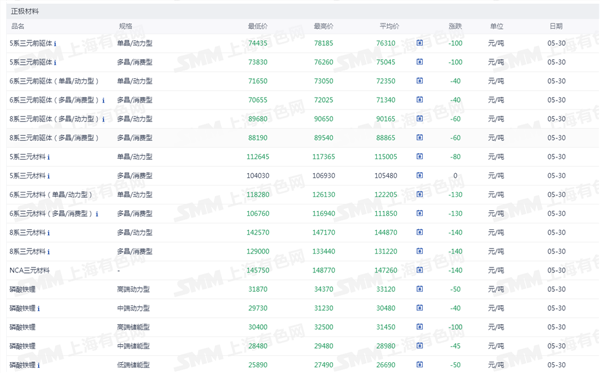The image size is (600, 373).
Task: Open chart icon in NCA三元材料 row
Action: (x=420, y=270)
